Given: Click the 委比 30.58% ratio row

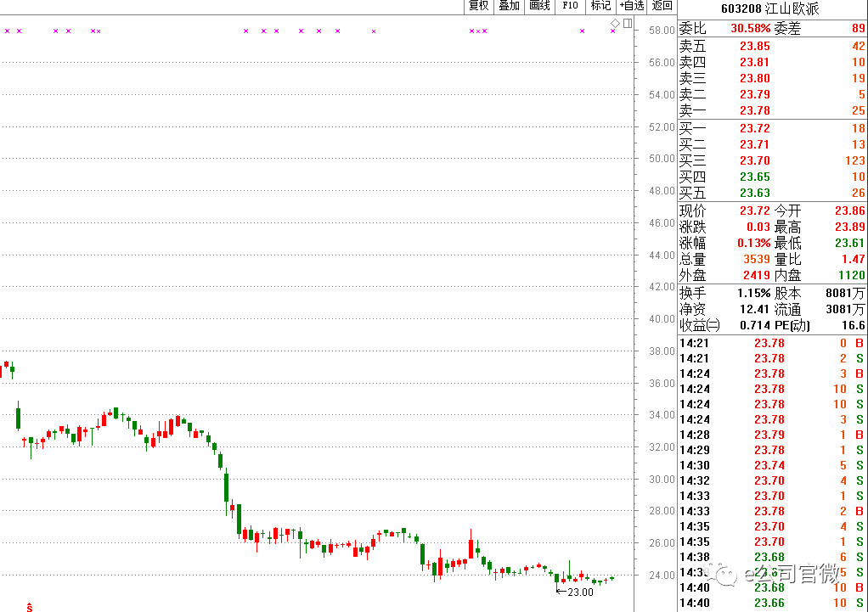Looking at the screenshot, I should [772, 28].
